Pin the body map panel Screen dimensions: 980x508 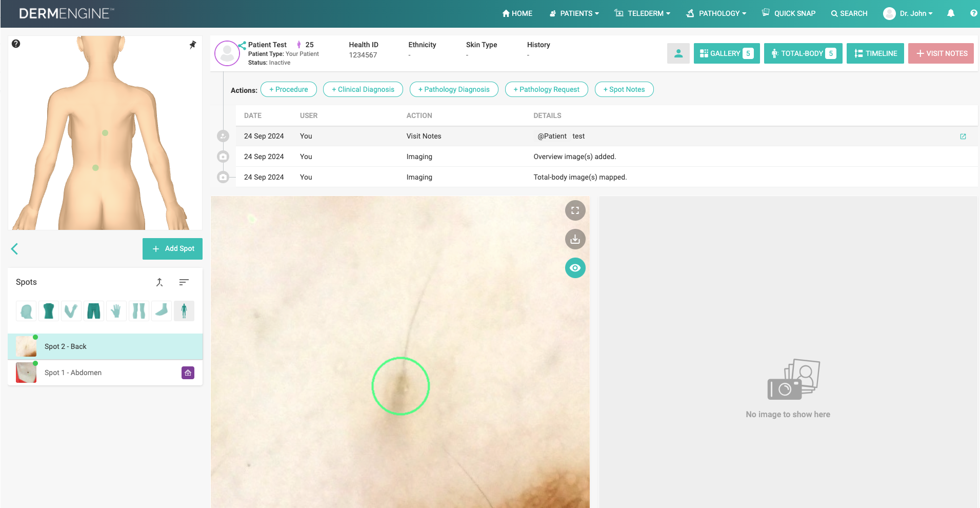click(193, 45)
